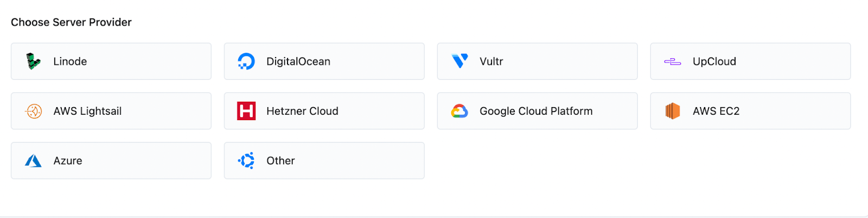
Task: Select the Hetzner Cloud text label
Action: 302,111
